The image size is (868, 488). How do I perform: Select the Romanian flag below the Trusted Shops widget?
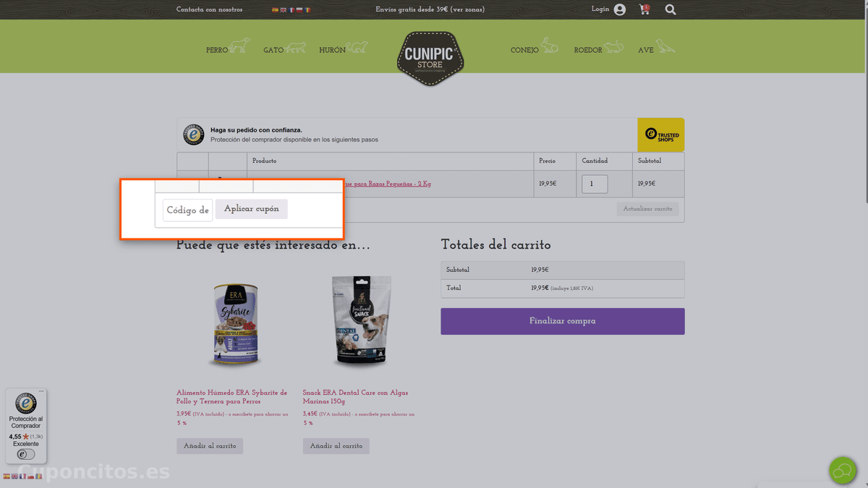coord(38,476)
